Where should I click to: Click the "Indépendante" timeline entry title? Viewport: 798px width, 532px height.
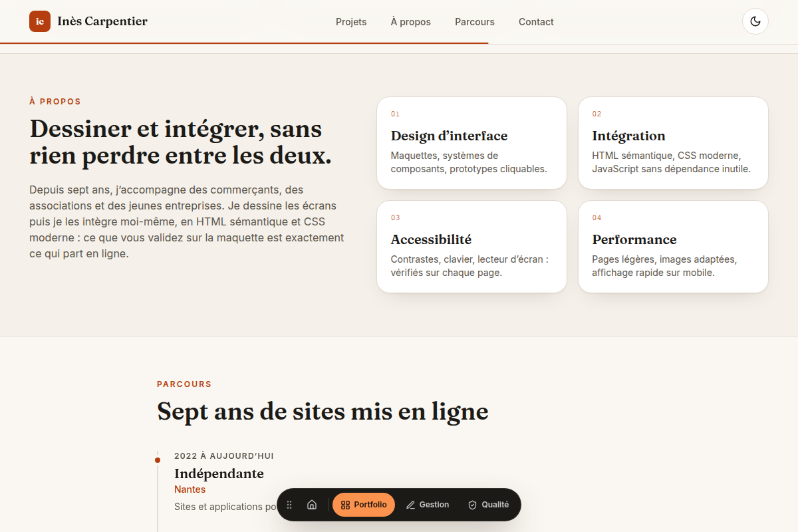(x=219, y=473)
